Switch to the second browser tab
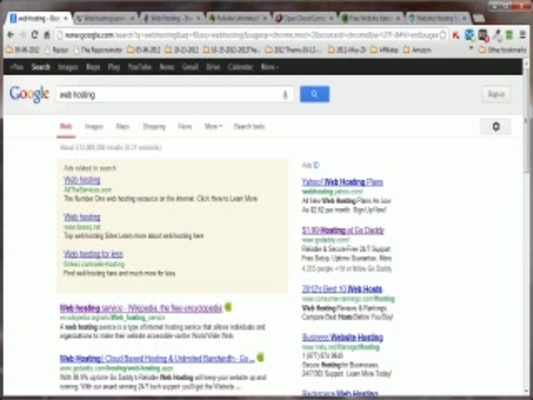This screenshot has height=400, width=533. tap(104, 18)
